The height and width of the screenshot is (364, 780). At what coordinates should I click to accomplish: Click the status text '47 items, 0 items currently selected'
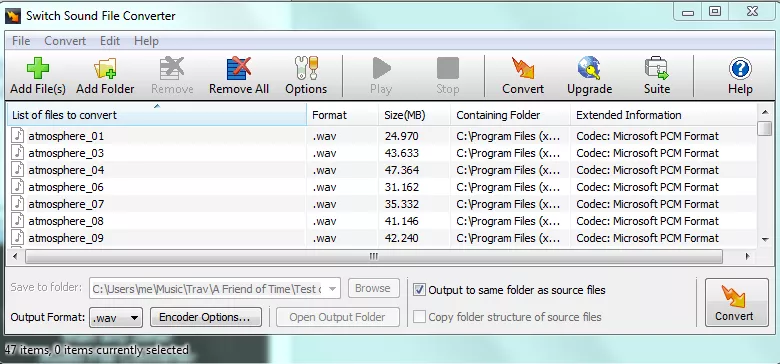coord(97,350)
